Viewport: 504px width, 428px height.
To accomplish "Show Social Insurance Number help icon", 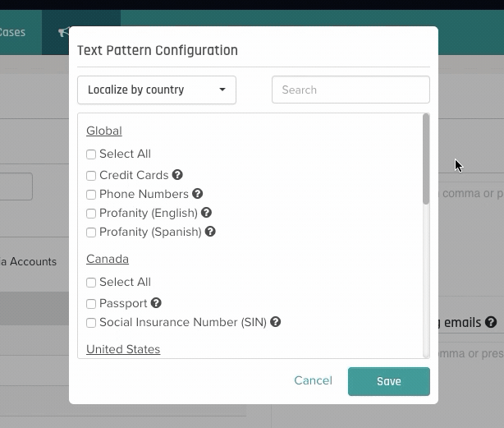I will [276, 322].
